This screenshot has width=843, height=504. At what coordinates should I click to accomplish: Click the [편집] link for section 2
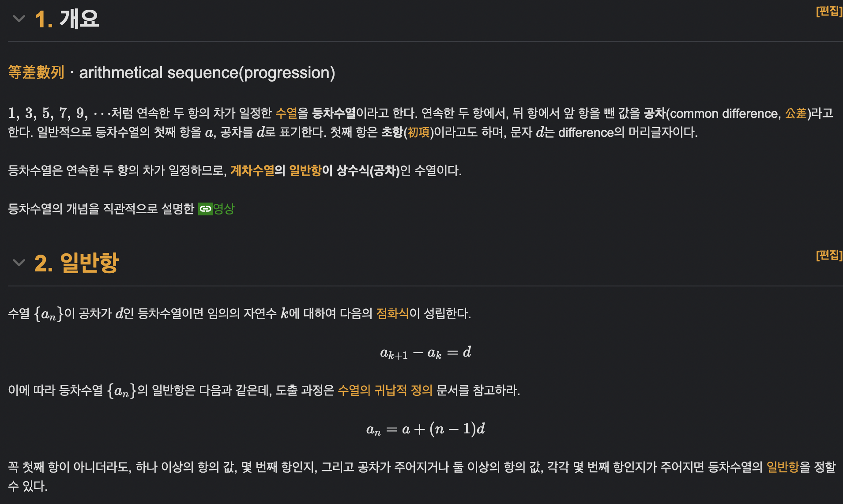829,255
